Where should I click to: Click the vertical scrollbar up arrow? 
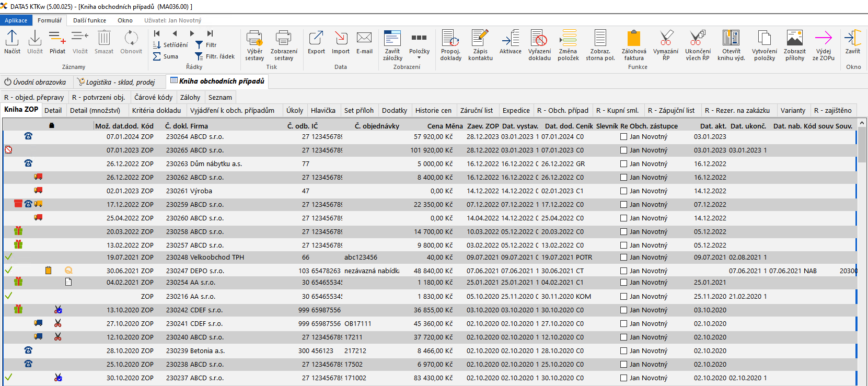[x=862, y=123]
